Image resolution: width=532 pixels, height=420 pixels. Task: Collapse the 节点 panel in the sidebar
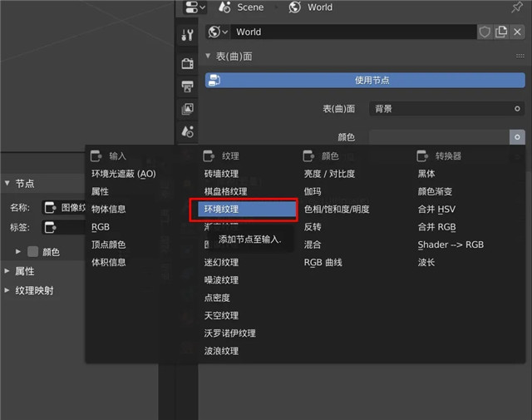7,183
